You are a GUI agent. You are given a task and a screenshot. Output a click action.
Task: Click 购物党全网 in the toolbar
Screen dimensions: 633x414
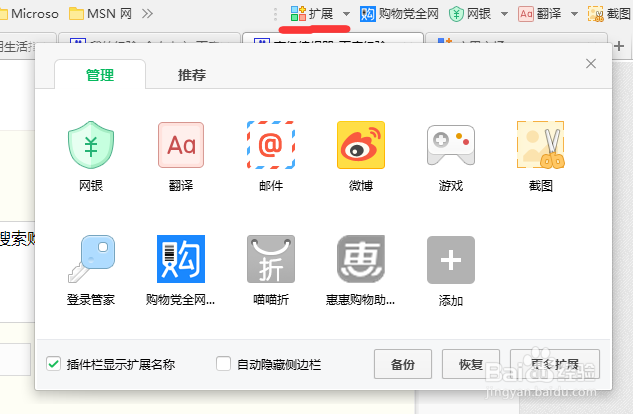(x=399, y=14)
